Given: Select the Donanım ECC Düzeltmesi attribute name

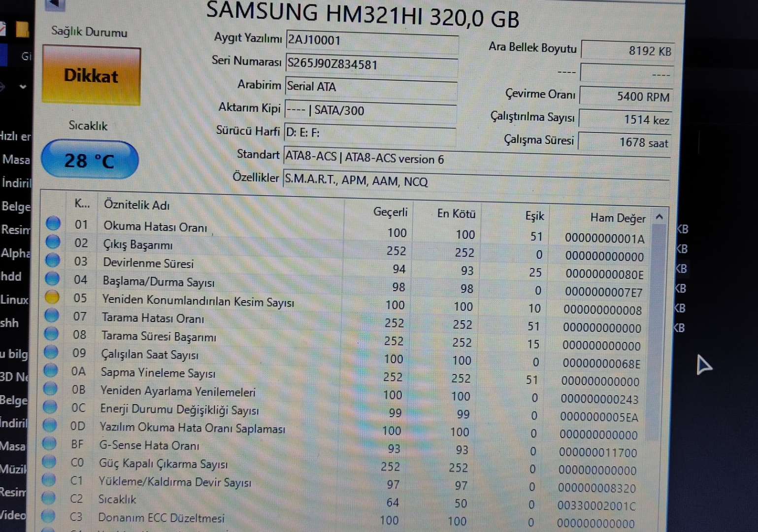Looking at the screenshot, I should (161, 518).
